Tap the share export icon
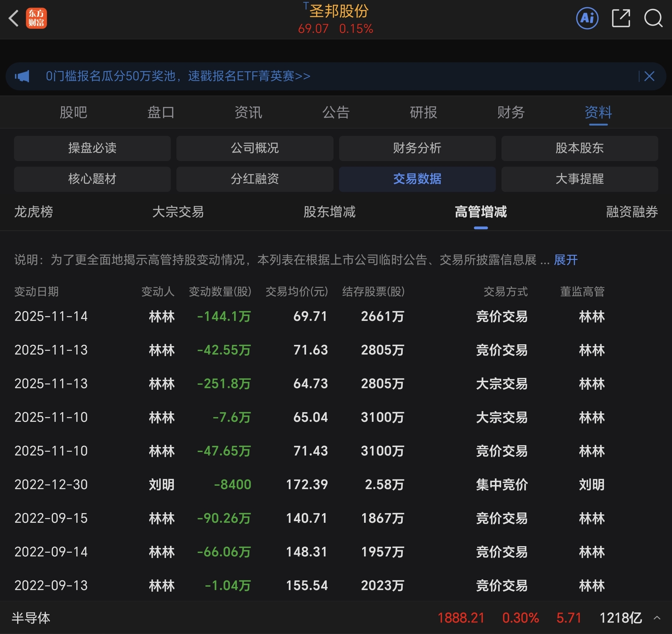This screenshot has height=634, width=672. point(621,18)
